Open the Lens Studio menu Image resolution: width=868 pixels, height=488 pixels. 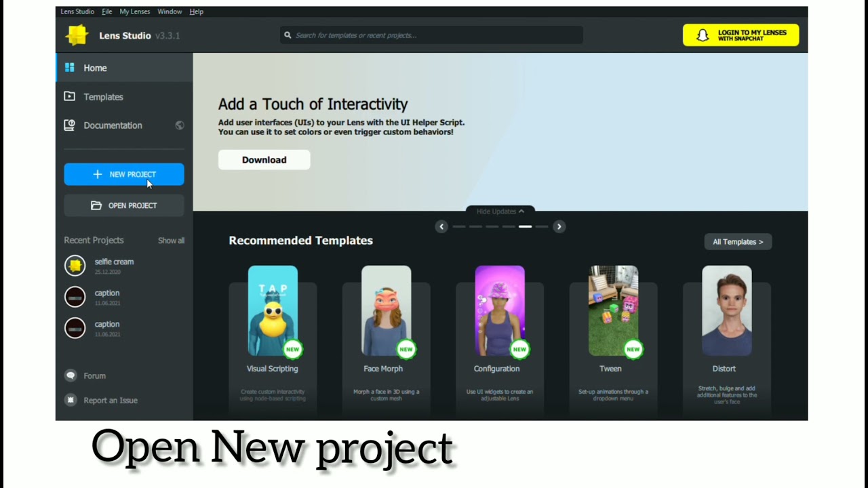tap(79, 12)
